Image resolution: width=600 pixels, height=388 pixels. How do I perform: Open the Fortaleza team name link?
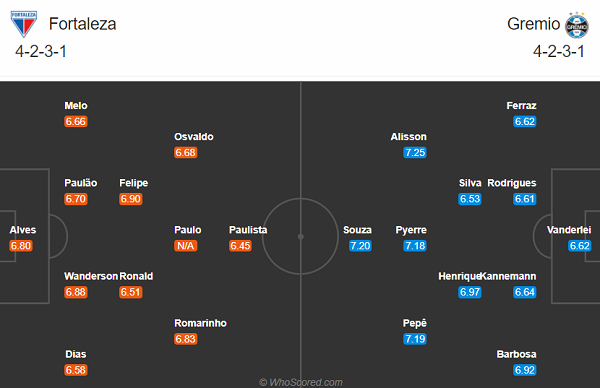coord(82,24)
